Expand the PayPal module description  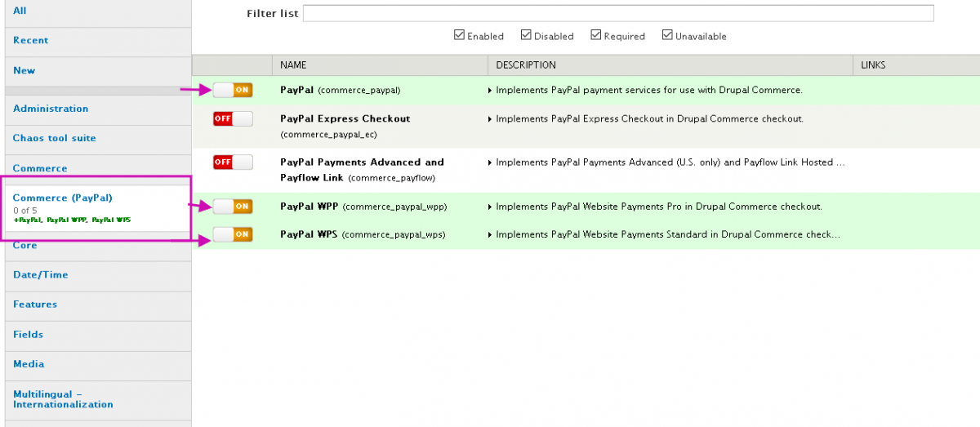coord(490,90)
